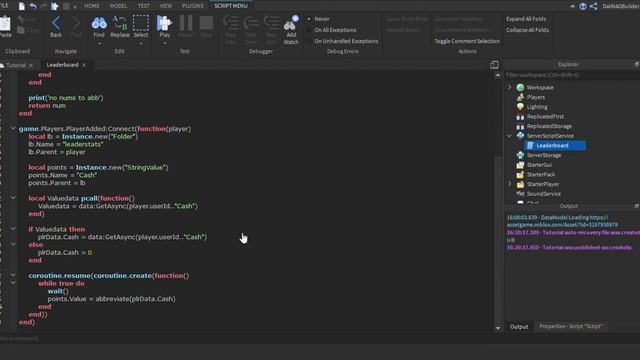
Task: Click Collapse All Folds
Action: (x=527, y=30)
